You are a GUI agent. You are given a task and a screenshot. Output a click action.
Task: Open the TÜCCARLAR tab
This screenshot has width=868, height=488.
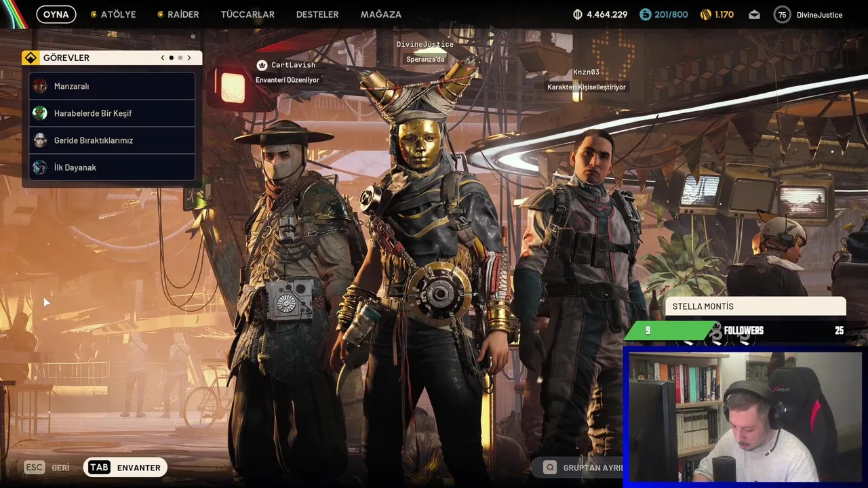tap(248, 14)
